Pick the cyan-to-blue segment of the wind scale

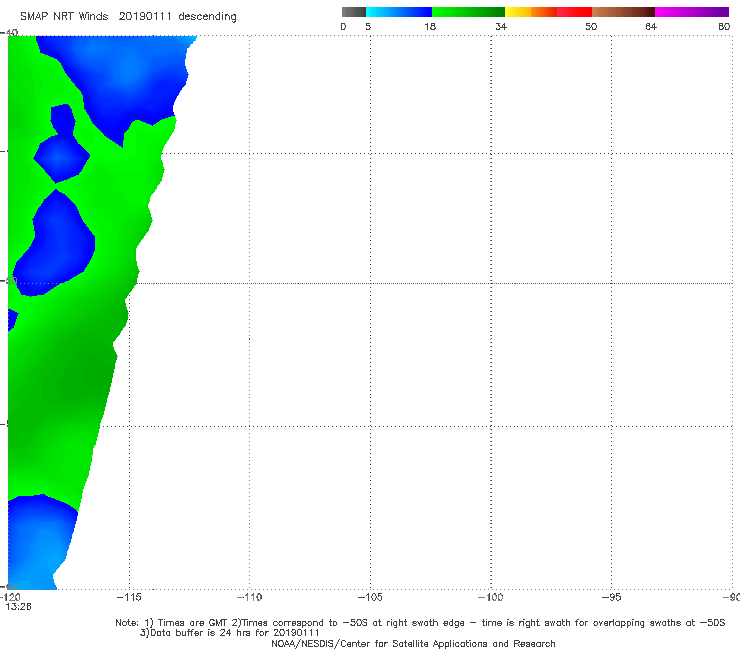(x=399, y=12)
